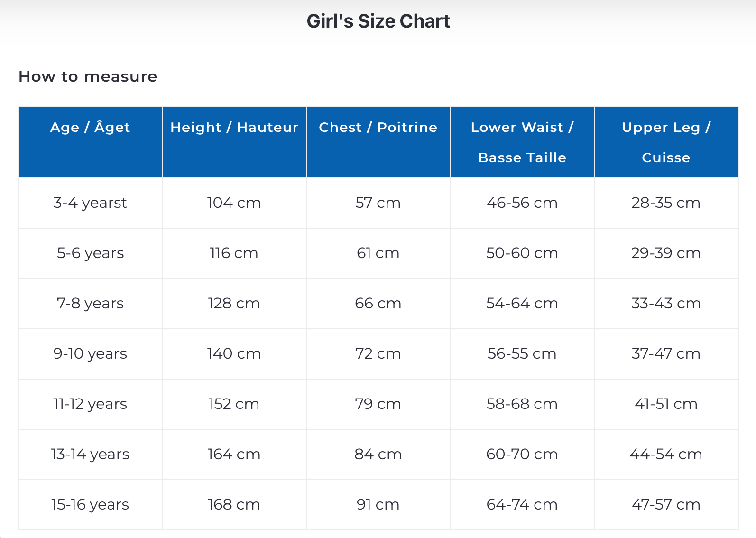Click the 41-51 cm upper leg cell
Image resolution: width=756 pixels, height=538 pixels.
[x=666, y=404]
